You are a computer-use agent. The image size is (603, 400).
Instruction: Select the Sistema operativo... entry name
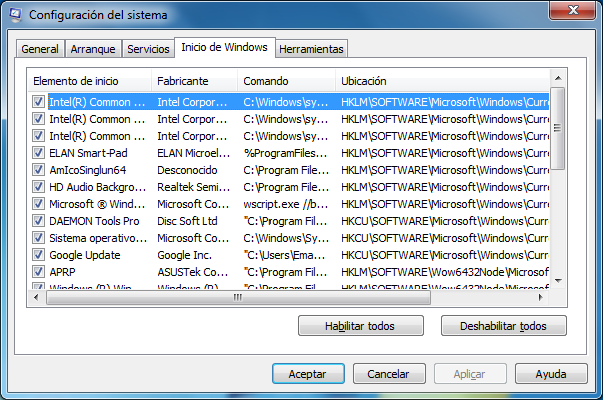coord(98,238)
